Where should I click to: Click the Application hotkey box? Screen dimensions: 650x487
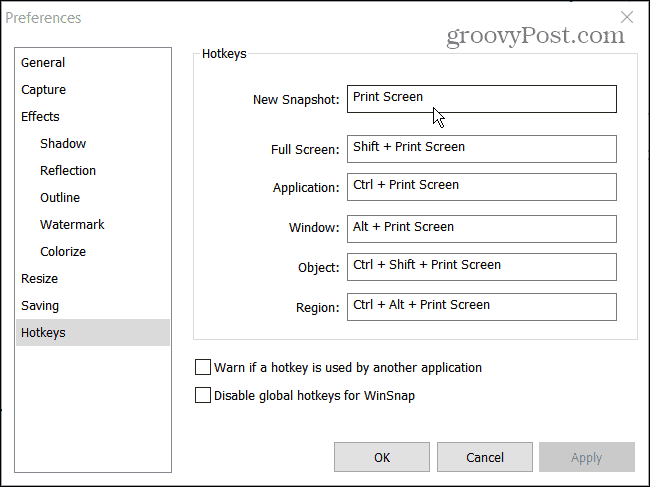pos(481,186)
